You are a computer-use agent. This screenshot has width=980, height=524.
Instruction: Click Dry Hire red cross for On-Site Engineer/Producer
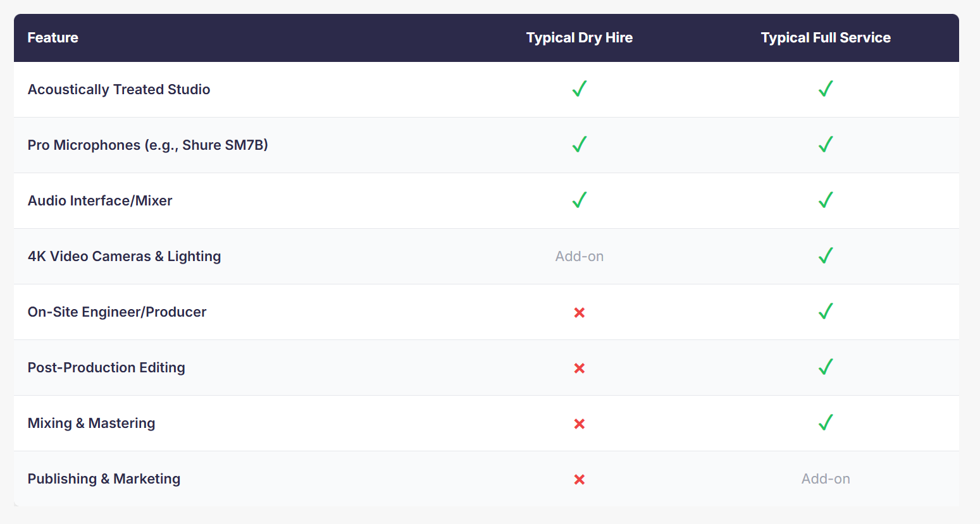tap(580, 312)
